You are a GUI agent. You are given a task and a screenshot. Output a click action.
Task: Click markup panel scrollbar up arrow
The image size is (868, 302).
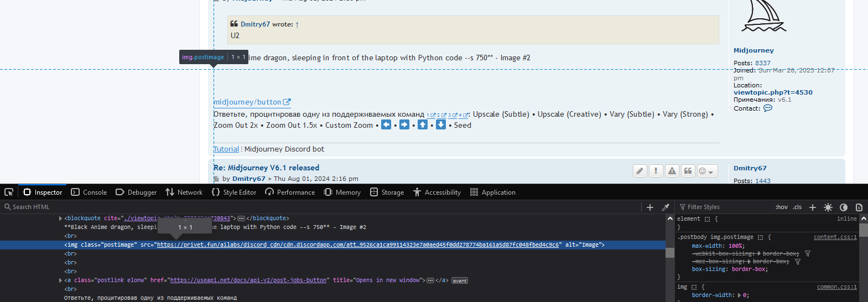(669, 219)
